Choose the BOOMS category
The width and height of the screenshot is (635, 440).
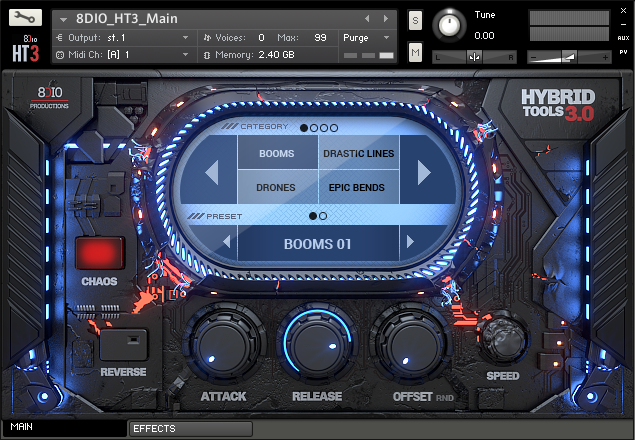point(277,152)
